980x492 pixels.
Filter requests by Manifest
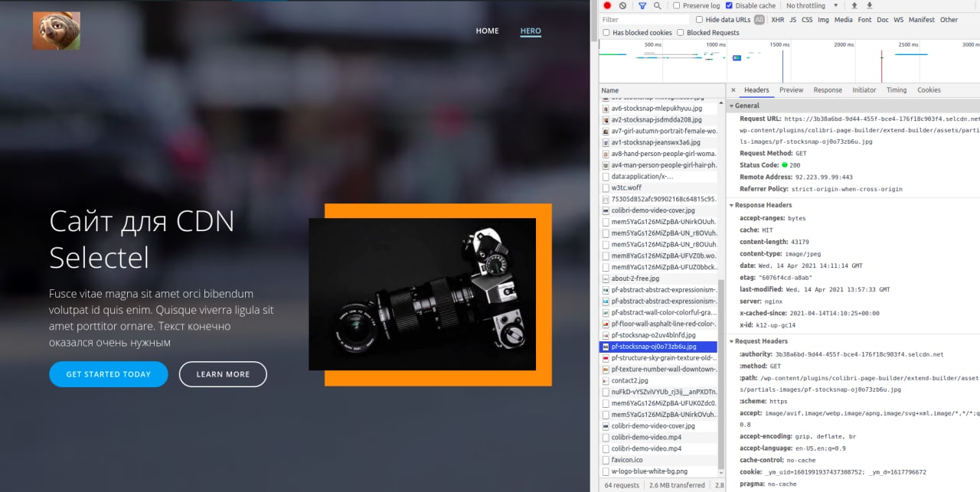(x=922, y=20)
